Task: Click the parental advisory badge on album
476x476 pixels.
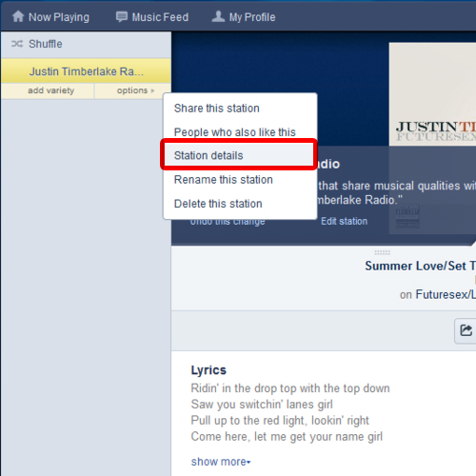Action: [x=407, y=216]
